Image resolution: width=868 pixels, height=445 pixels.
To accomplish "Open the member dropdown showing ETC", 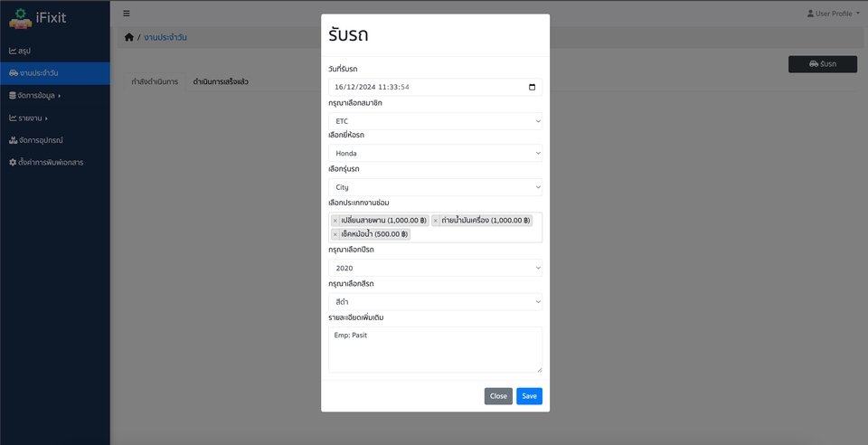I will point(435,120).
